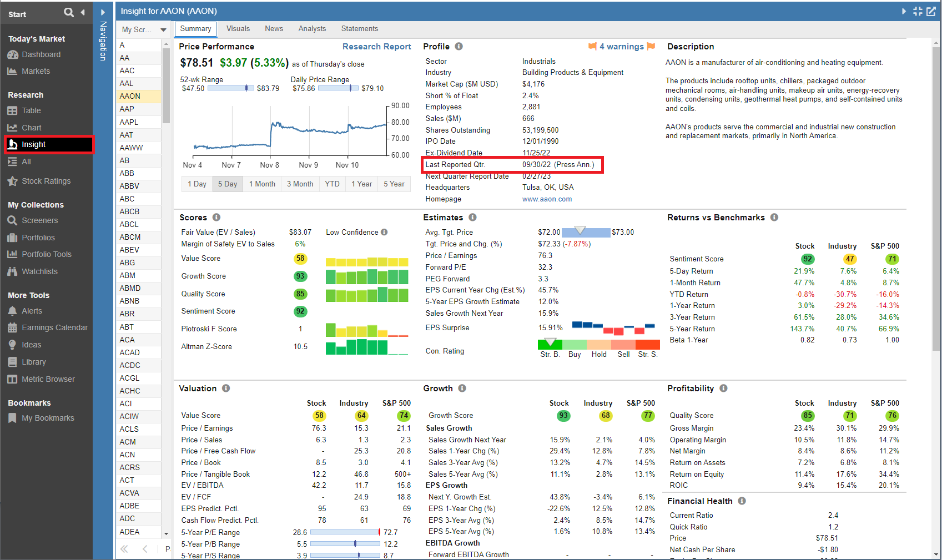Open www.aaon.com homepage link
This screenshot has width=942, height=560.
pyautogui.click(x=547, y=199)
